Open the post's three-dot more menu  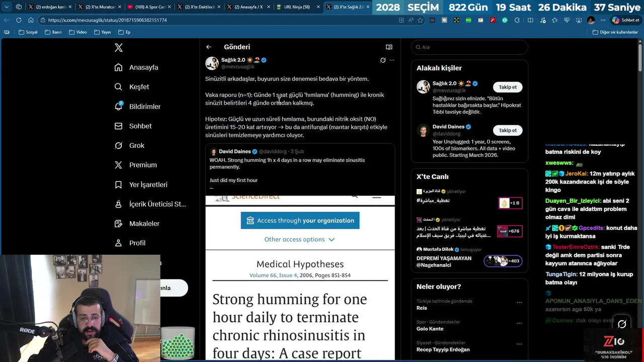pyautogui.click(x=392, y=60)
